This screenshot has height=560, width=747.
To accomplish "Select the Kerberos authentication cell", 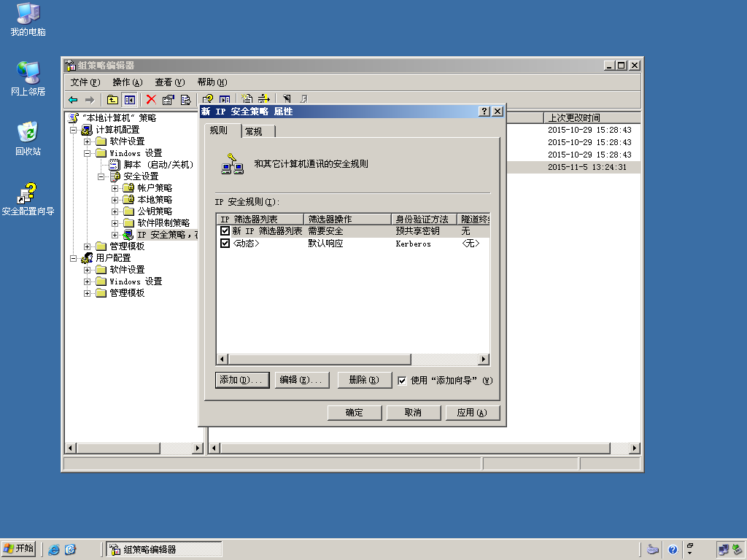I will [x=413, y=244].
